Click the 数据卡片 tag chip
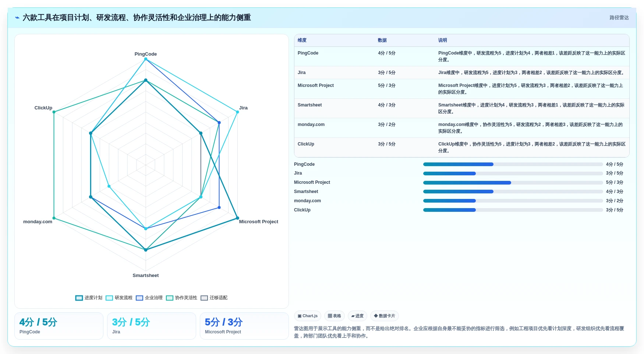 tap(385, 316)
